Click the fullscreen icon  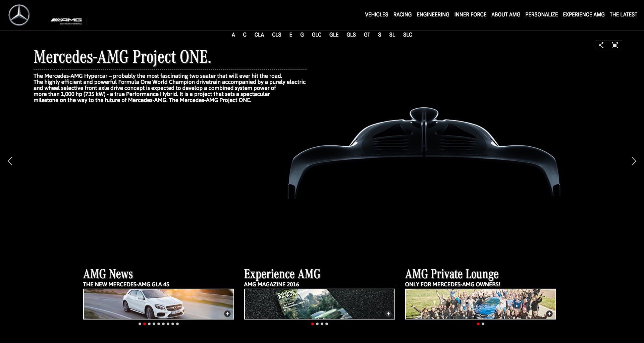coord(615,45)
